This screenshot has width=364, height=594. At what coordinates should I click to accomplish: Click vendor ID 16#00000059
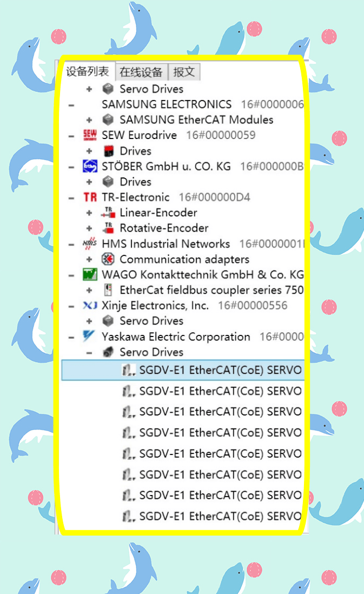[221, 135]
